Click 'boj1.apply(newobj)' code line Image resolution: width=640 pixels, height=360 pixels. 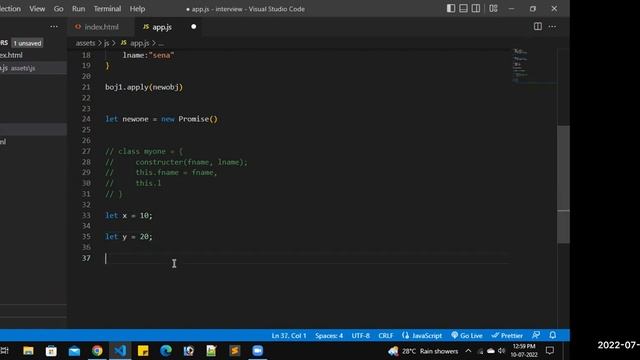click(144, 87)
